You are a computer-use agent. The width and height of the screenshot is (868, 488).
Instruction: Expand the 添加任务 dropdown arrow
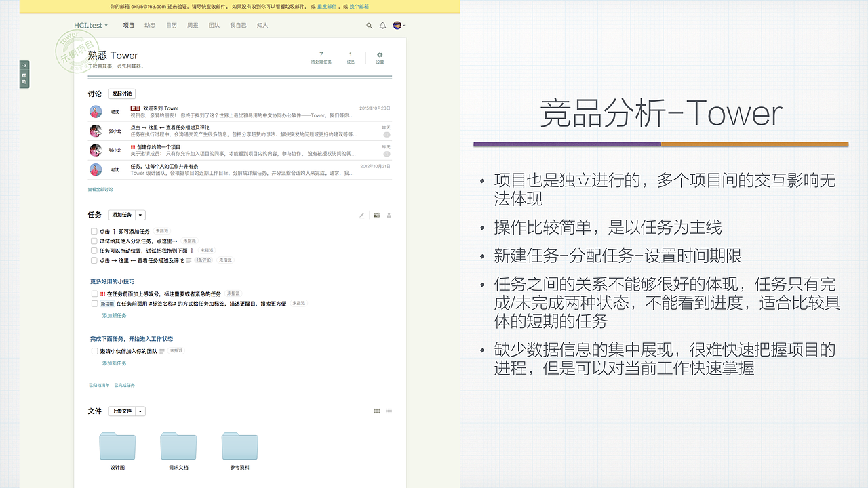pos(140,215)
